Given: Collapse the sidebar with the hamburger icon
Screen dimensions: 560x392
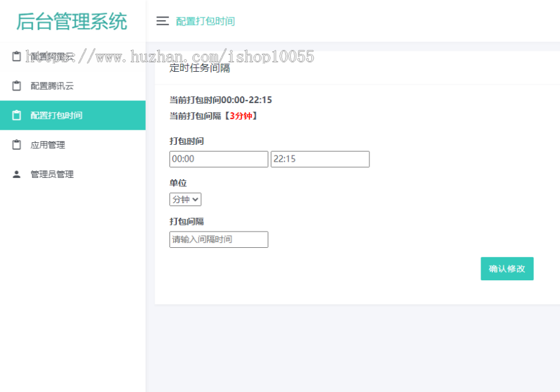Looking at the screenshot, I should tap(162, 21).
